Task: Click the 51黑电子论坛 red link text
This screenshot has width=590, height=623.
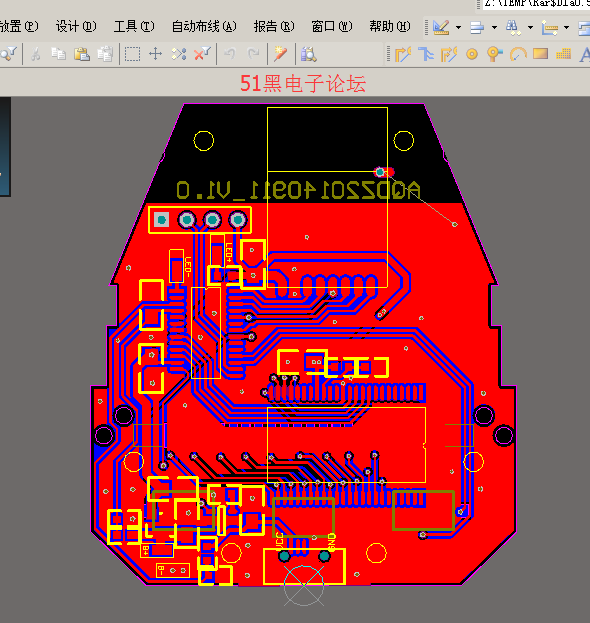Action: point(303,83)
